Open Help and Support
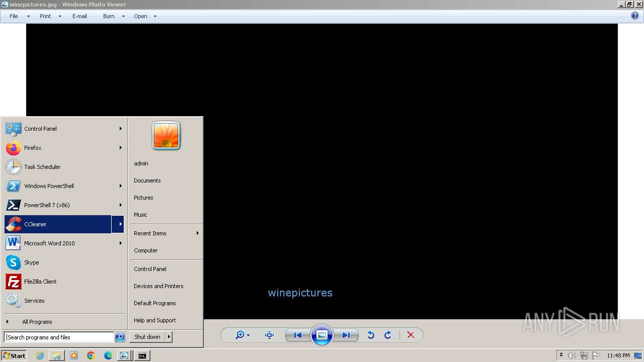The width and height of the screenshot is (644, 362). (x=154, y=320)
